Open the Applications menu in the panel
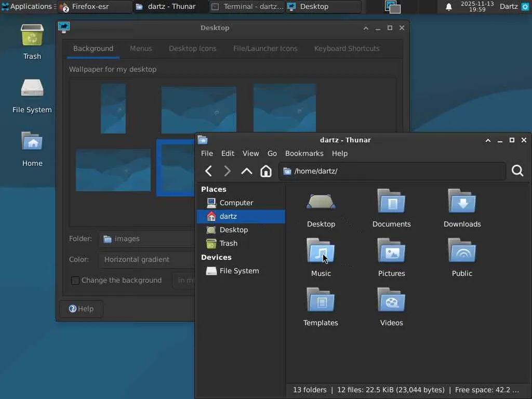The width and height of the screenshot is (532, 399). (x=27, y=7)
